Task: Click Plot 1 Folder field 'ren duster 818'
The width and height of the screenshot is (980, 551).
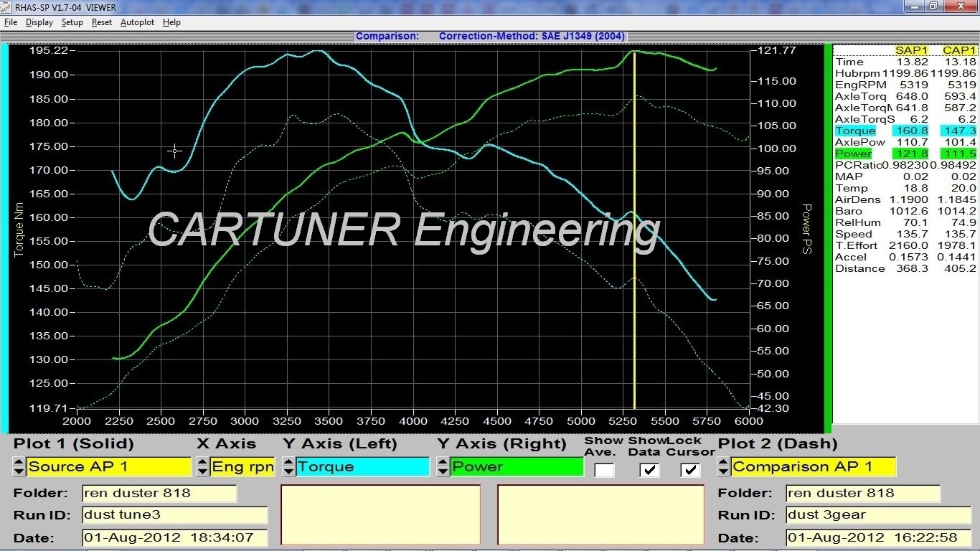Action: [x=159, y=494]
